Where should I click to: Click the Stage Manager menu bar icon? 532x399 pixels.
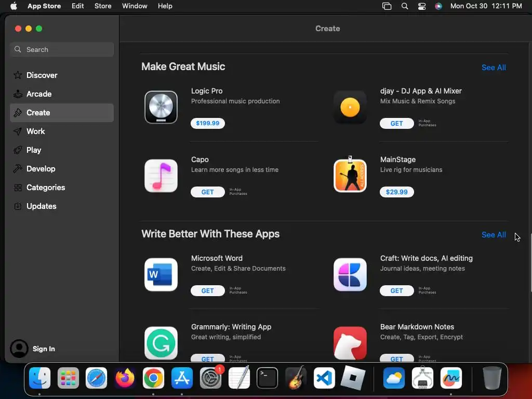coord(387,6)
